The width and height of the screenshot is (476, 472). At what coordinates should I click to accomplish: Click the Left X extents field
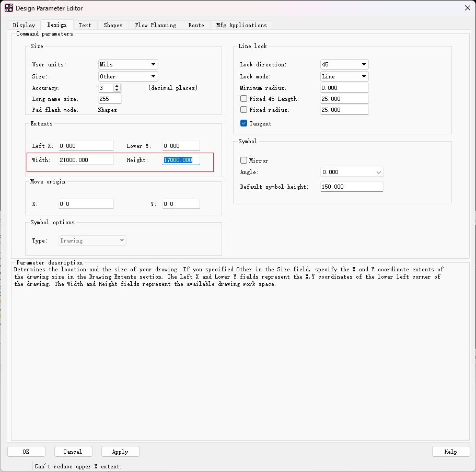click(86, 146)
